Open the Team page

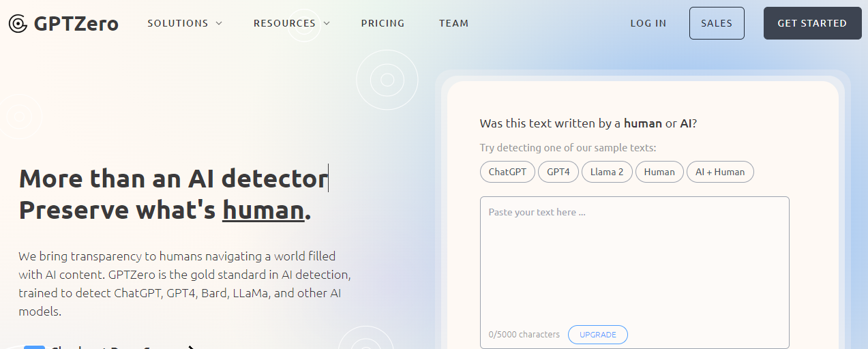coord(453,23)
